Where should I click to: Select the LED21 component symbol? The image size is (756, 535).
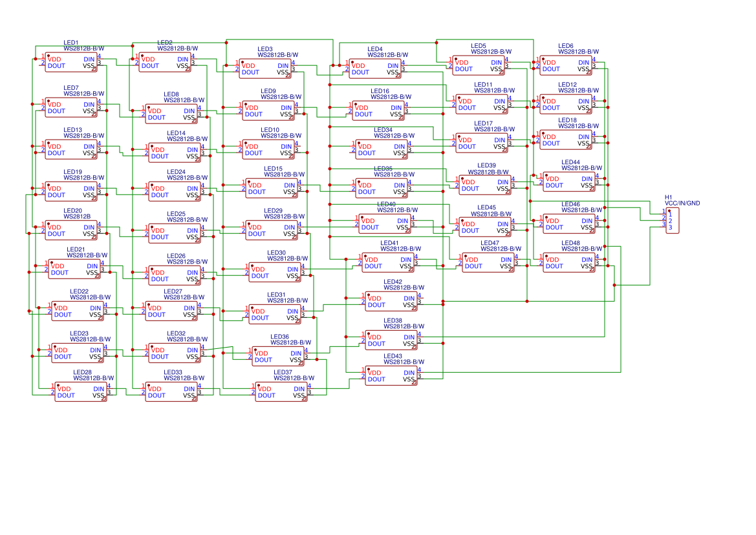[x=75, y=269]
